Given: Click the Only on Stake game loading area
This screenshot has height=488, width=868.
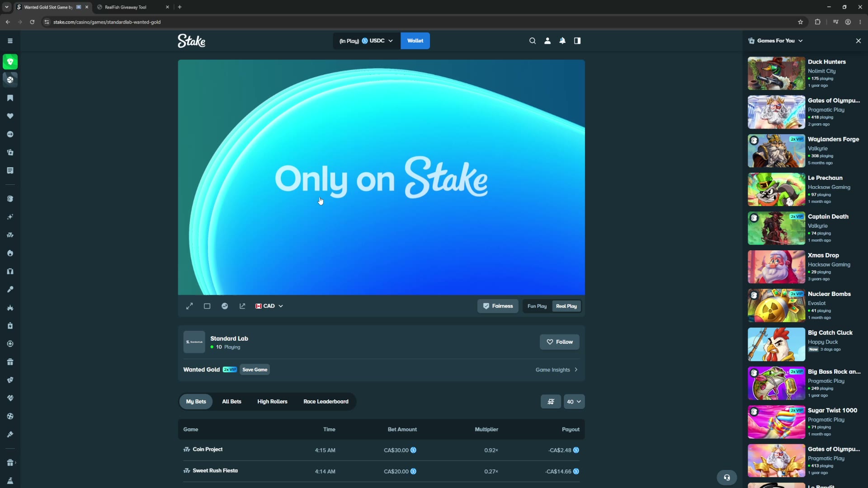Looking at the screenshot, I should (x=381, y=177).
